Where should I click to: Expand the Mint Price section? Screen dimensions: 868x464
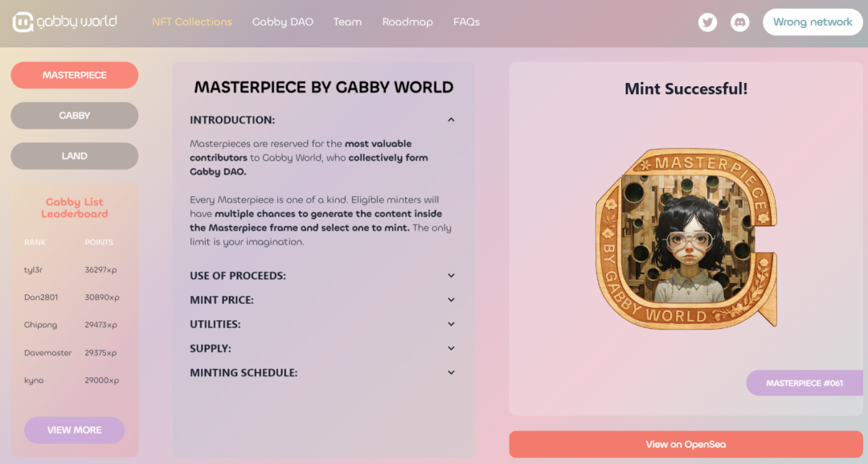coord(451,300)
